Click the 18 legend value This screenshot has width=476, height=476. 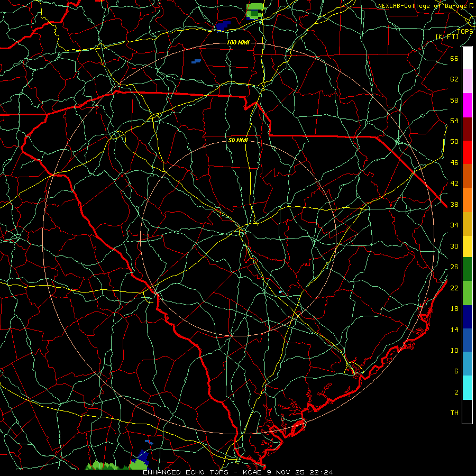click(x=454, y=309)
